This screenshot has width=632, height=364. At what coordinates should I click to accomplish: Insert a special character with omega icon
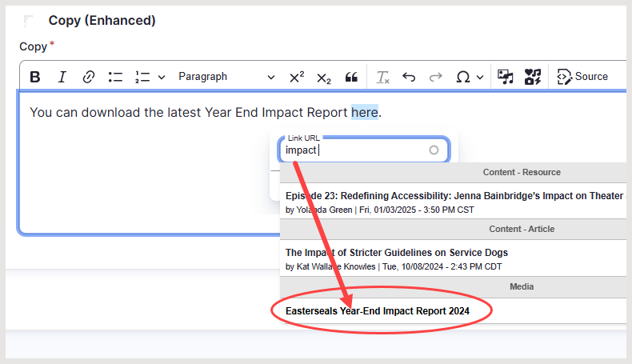pyautogui.click(x=462, y=77)
